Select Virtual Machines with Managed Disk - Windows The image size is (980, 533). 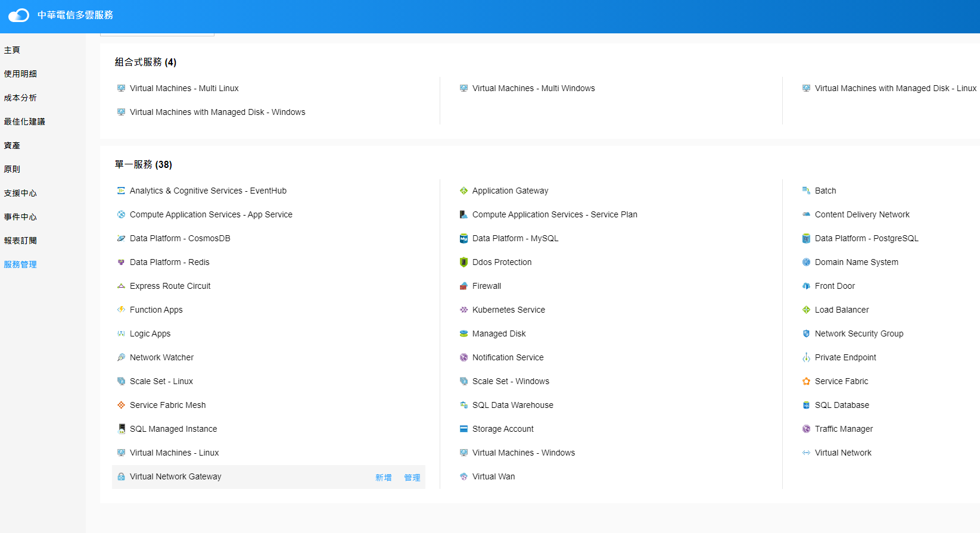[217, 112]
